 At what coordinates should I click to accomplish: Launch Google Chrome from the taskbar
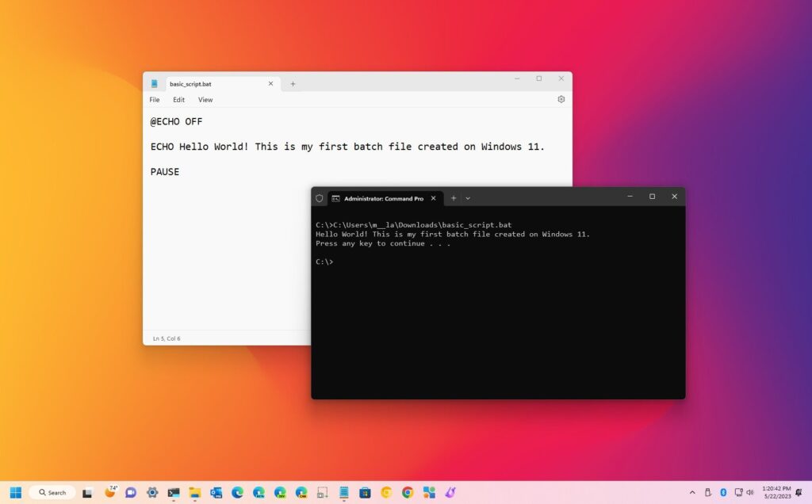(408, 492)
